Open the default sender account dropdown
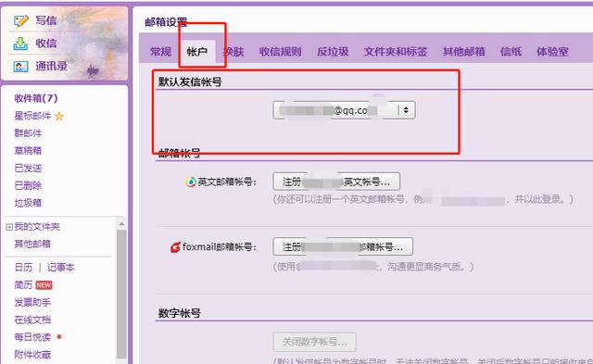This screenshot has height=364, width=593. (344, 110)
